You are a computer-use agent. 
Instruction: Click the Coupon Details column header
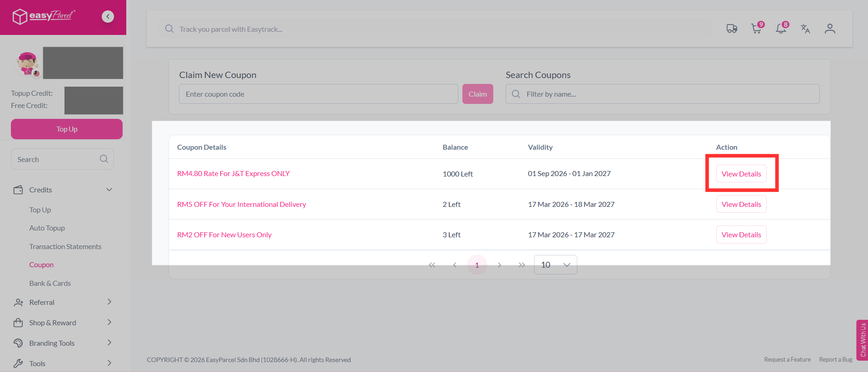point(202,147)
